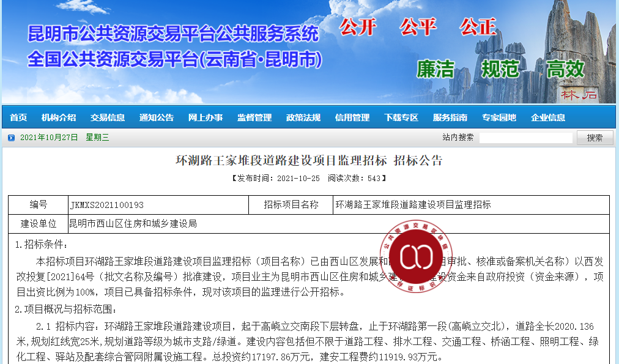Click the blue arrow icon beside the date
Image resolution: width=619 pixels, height=364 pixels.
(x=11, y=138)
